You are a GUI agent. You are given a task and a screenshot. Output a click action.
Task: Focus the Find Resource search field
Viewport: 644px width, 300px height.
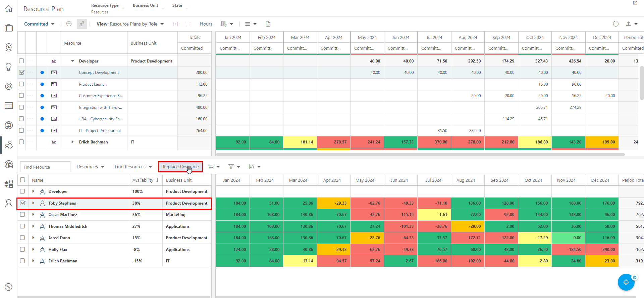click(45, 167)
